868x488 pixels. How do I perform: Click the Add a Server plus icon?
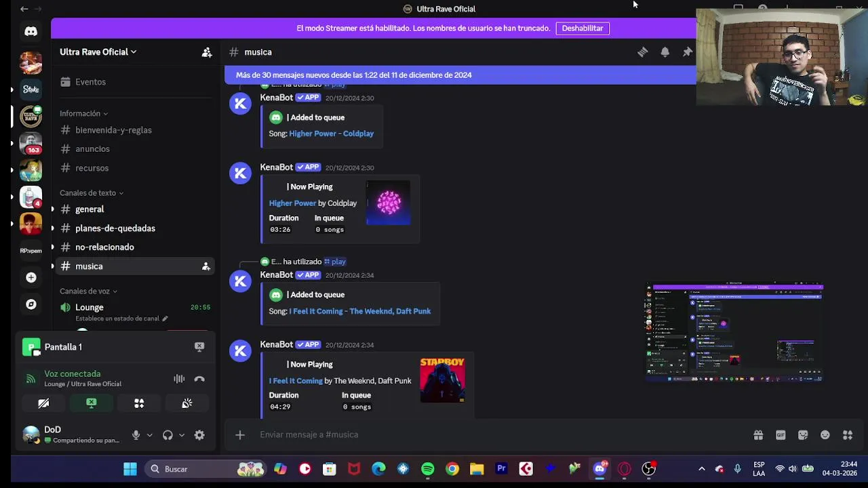point(31,277)
